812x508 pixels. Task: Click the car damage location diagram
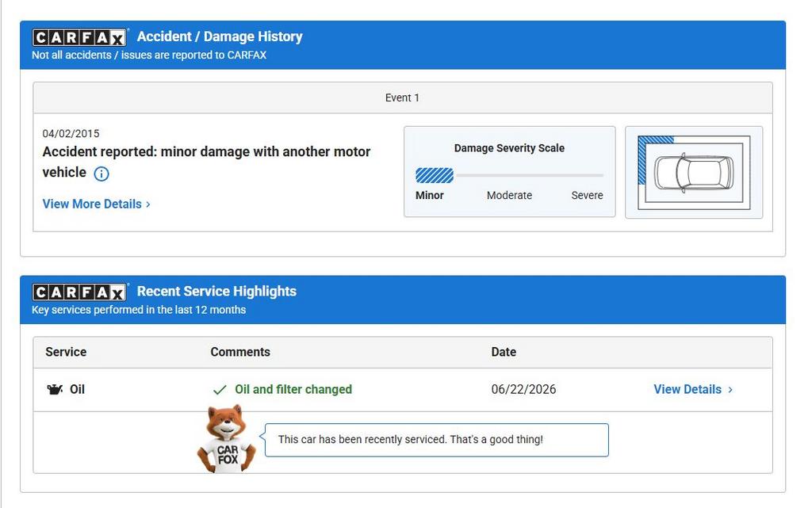pos(694,172)
